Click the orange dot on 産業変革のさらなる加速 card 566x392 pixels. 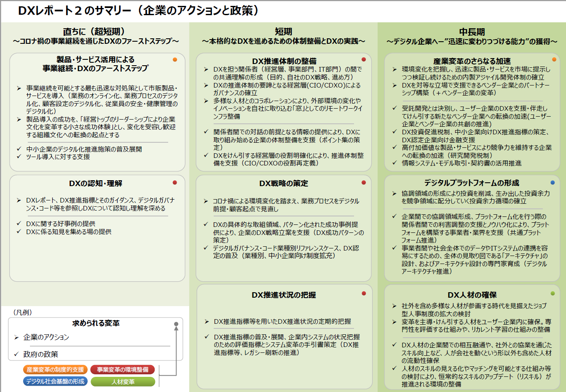tap(554, 59)
